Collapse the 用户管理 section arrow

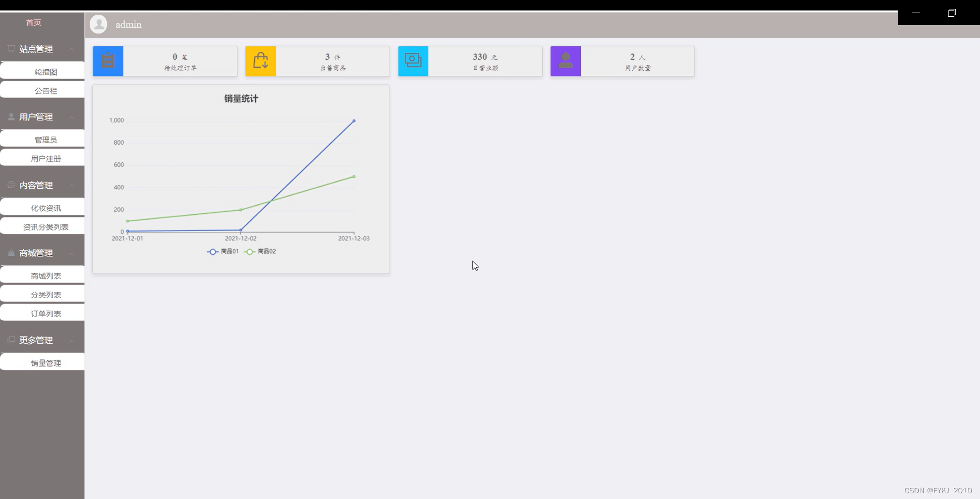pos(72,117)
